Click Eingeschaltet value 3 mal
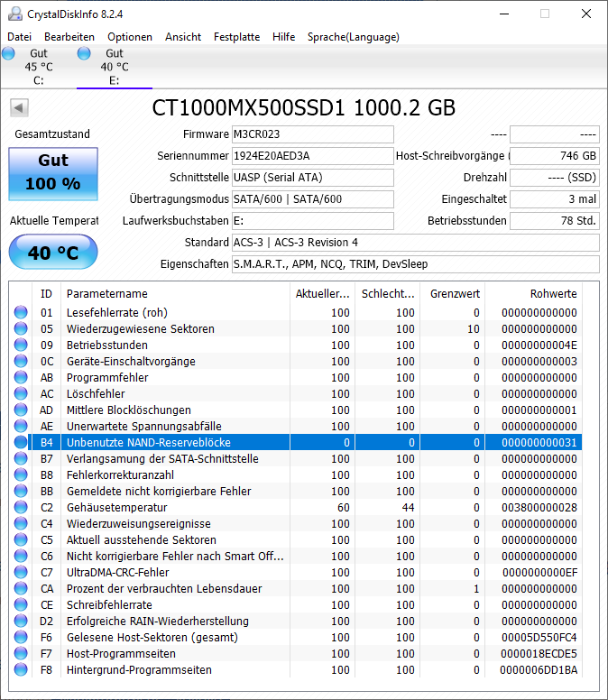 coord(555,199)
